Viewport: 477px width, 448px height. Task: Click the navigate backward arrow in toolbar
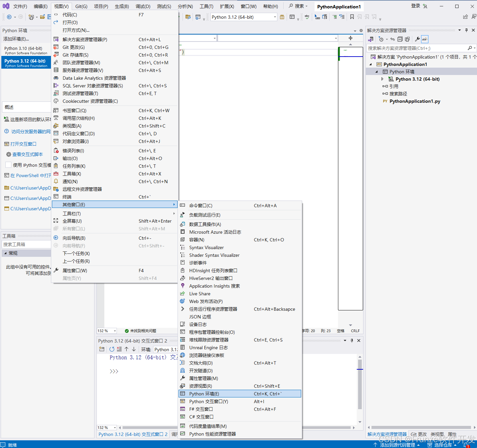[9, 17]
